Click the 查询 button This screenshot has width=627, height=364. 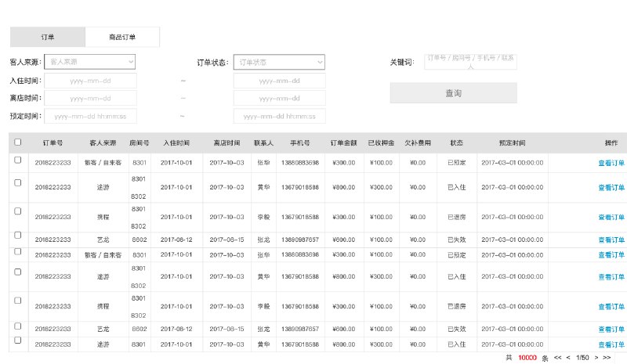(x=454, y=93)
